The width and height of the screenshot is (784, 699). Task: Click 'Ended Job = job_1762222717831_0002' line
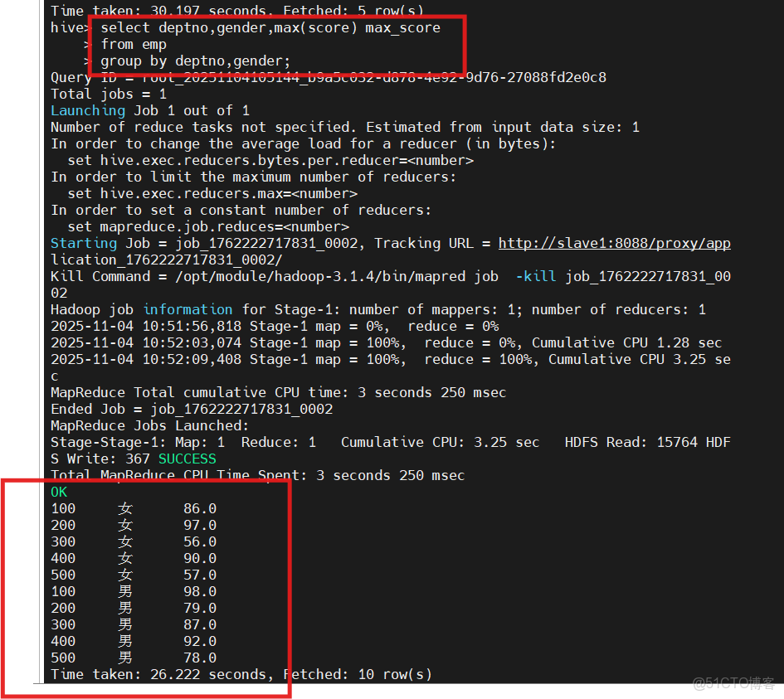192,410
